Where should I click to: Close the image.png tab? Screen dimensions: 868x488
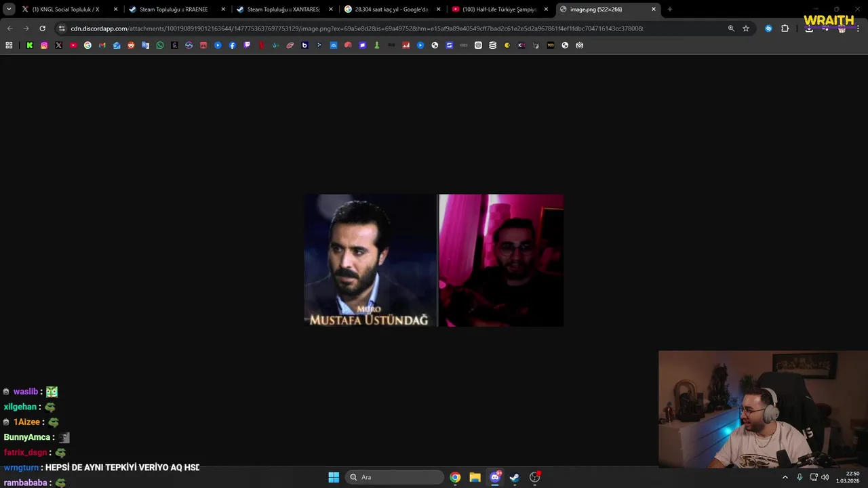coord(654,9)
